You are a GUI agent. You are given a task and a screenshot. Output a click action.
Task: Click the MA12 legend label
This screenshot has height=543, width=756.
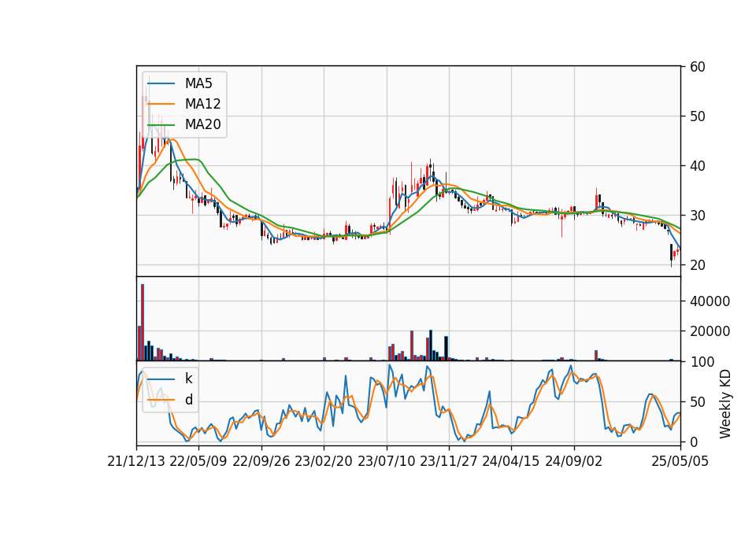click(x=202, y=104)
